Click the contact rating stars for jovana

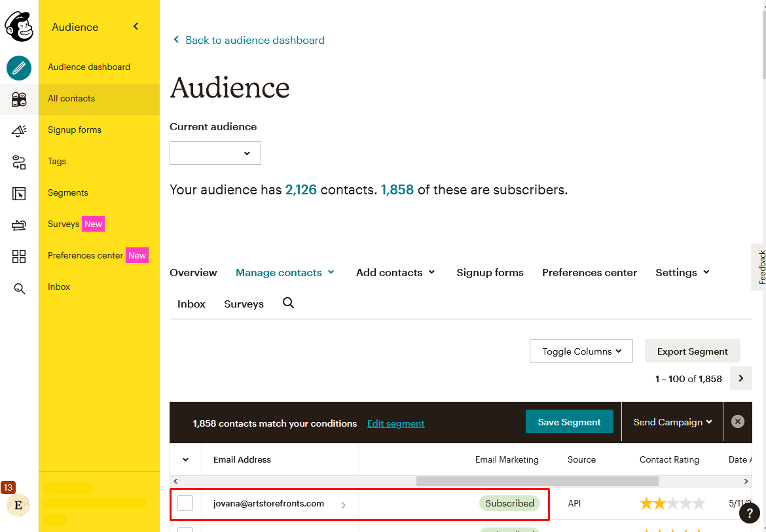(x=672, y=503)
